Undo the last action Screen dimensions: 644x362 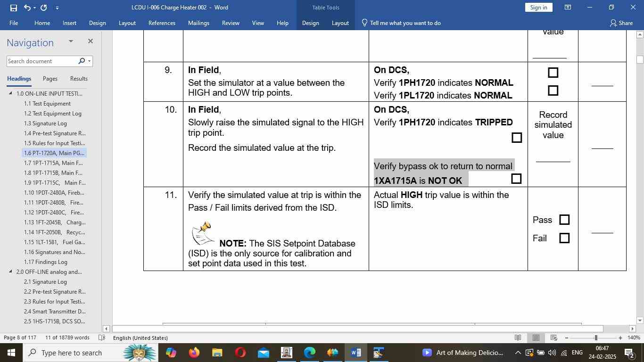27,8
